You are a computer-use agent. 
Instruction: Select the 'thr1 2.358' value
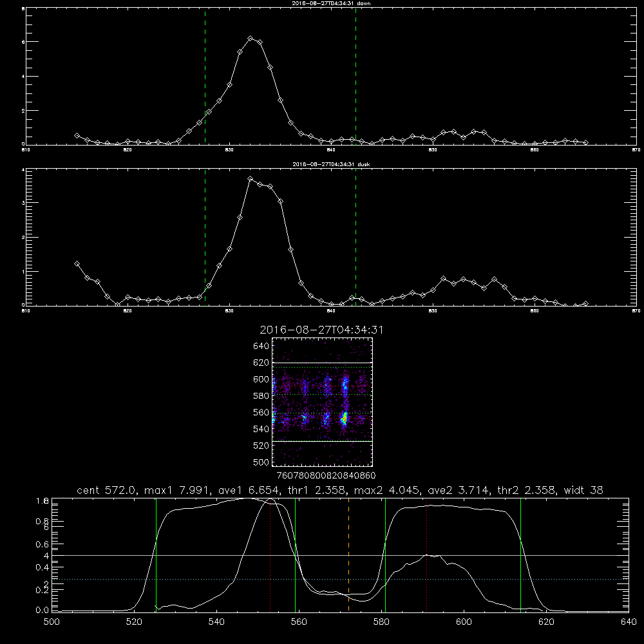tap(318, 490)
